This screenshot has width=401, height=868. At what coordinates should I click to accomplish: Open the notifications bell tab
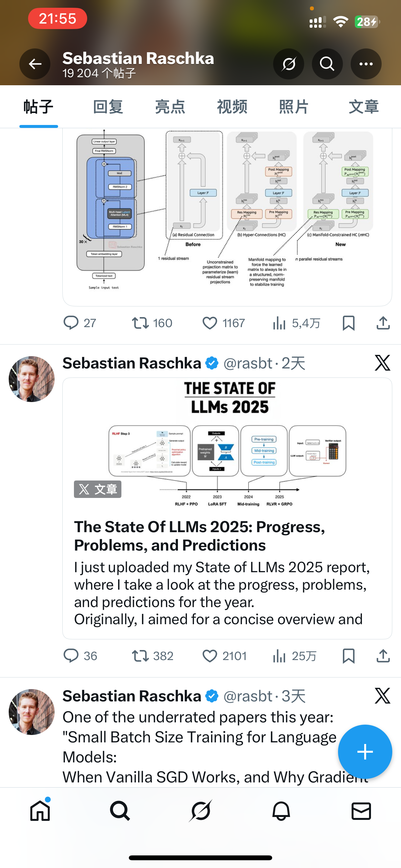[x=281, y=811]
